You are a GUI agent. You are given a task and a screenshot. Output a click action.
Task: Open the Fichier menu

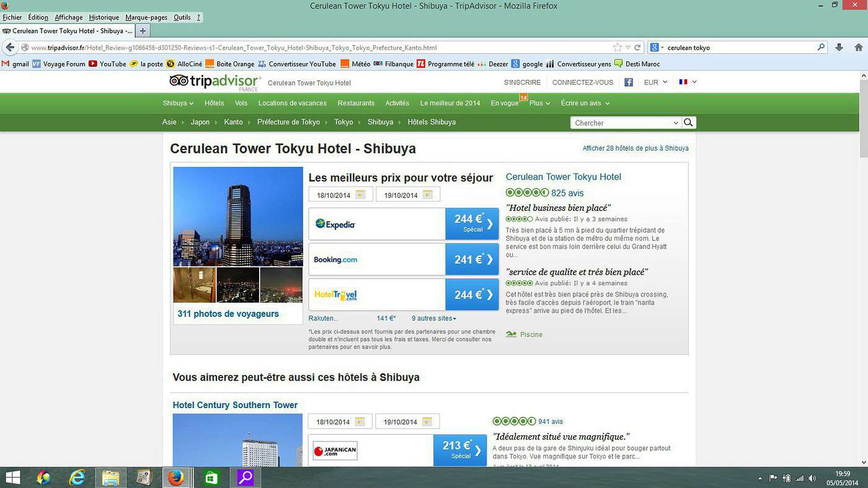(x=12, y=17)
